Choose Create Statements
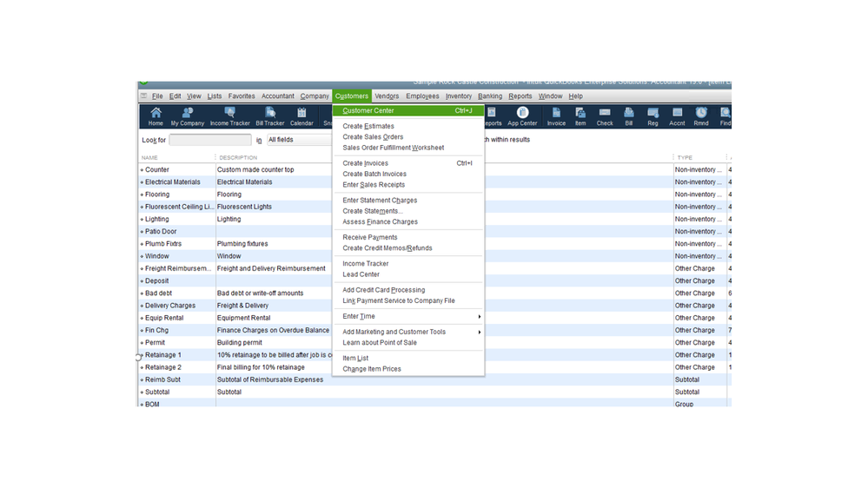 coord(408,211)
